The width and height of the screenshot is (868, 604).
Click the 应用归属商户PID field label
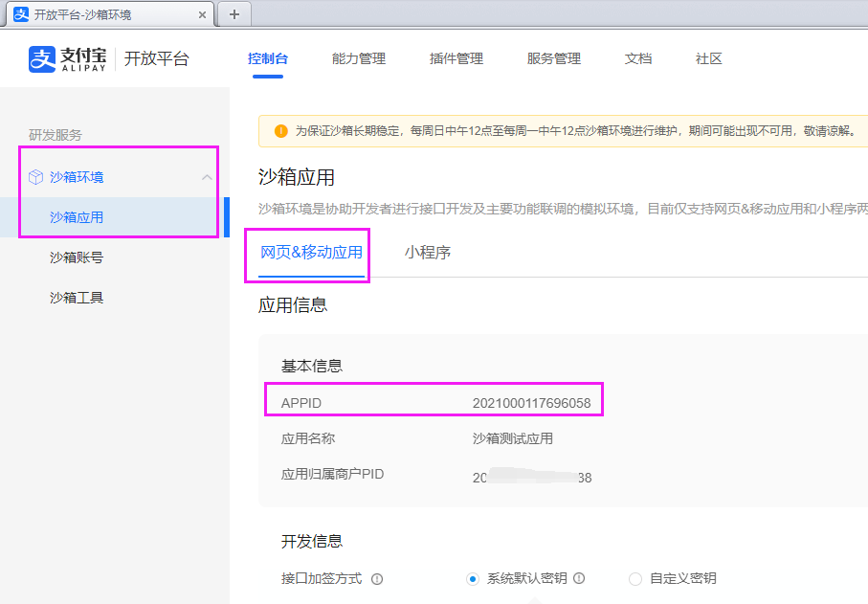332,475
